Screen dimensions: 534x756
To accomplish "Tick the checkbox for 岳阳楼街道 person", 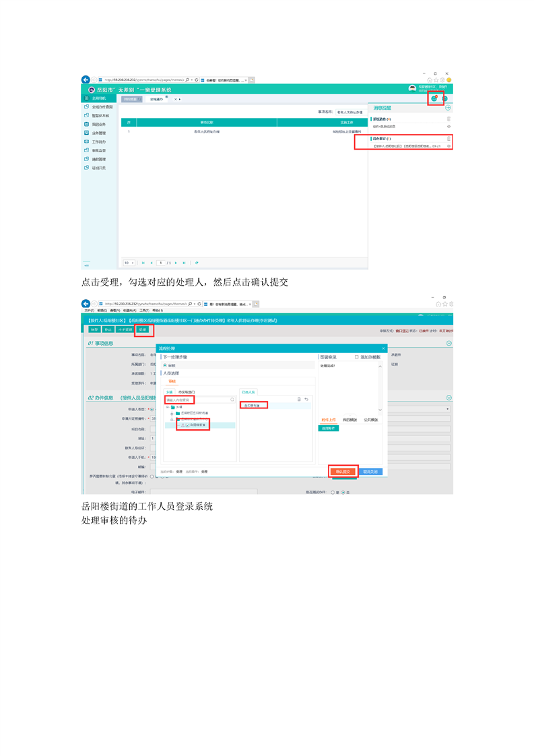I will (187, 425).
